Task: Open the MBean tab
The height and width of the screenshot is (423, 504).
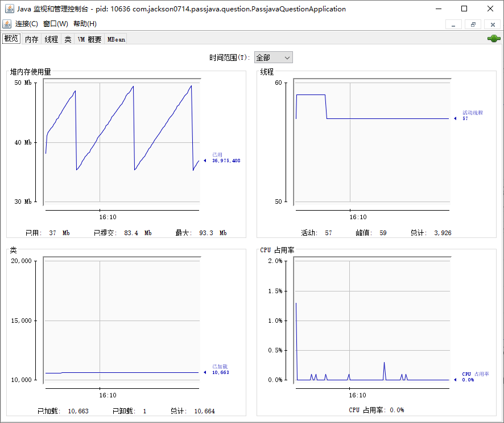Action: point(116,39)
